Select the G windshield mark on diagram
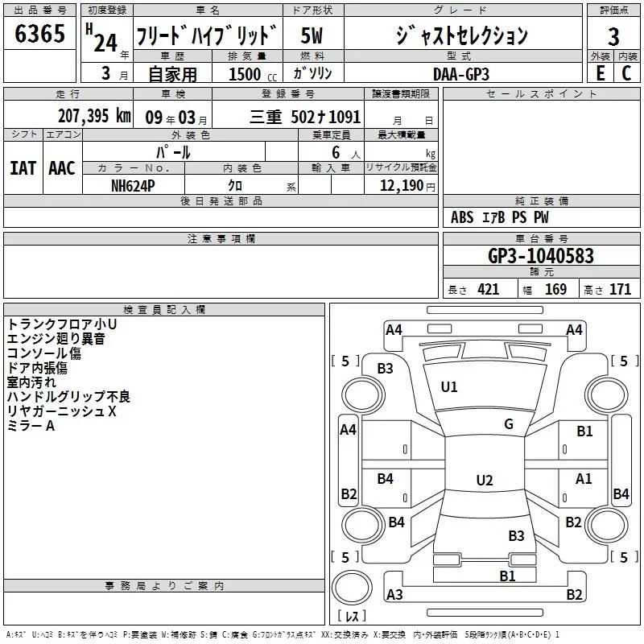 point(508,424)
